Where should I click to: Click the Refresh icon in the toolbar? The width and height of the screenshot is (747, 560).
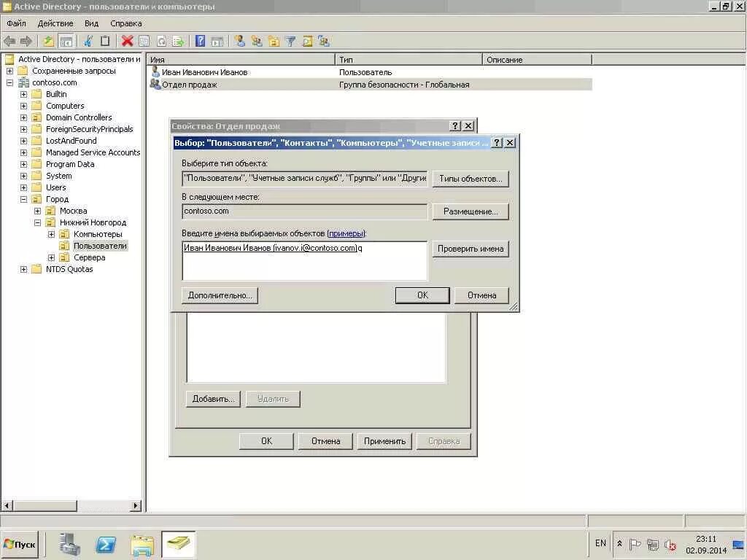point(161,42)
